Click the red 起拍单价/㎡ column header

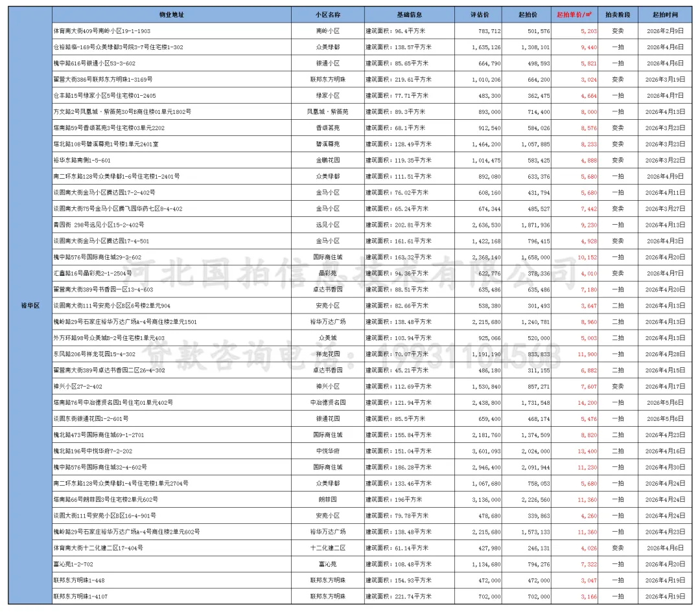[x=574, y=15]
